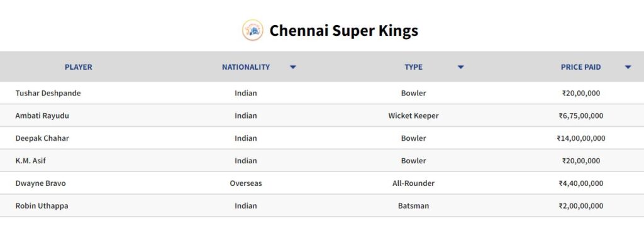Click Dwayne Bravo's Overseas nationality cell
The width and height of the screenshot is (644, 233).
(x=246, y=183)
